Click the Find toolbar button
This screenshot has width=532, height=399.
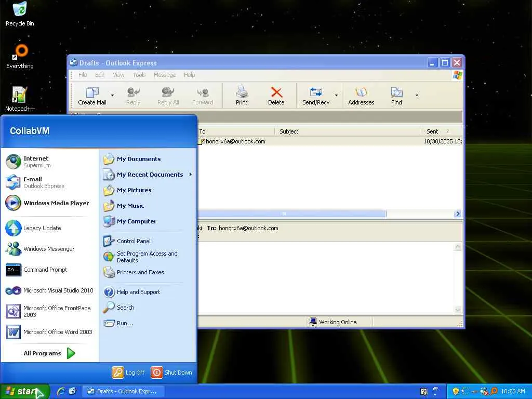(396, 96)
